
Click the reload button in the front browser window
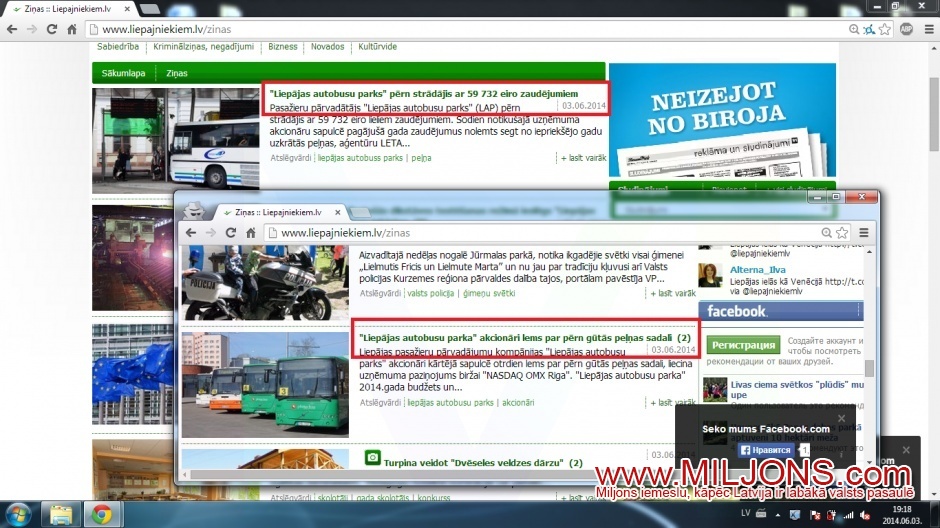pos(231,233)
